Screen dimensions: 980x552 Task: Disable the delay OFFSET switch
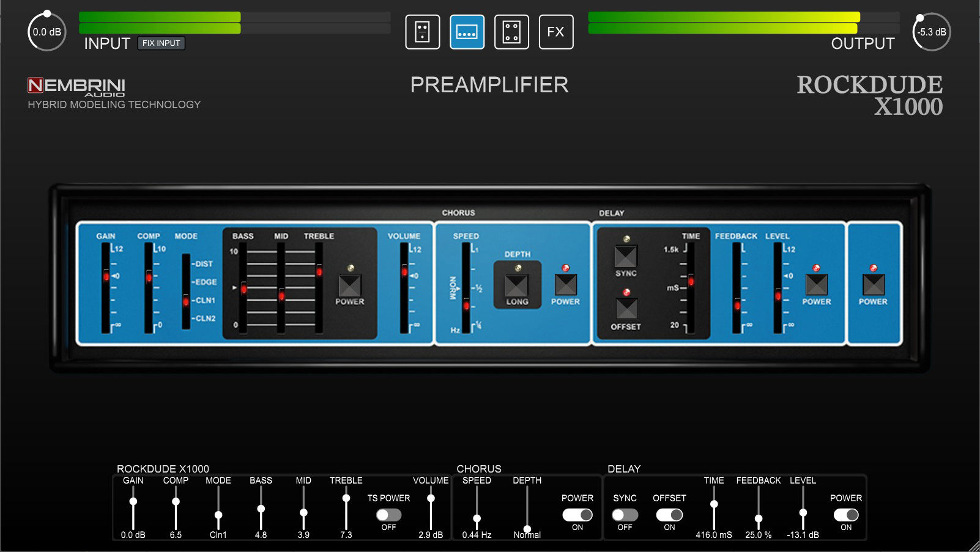click(669, 515)
